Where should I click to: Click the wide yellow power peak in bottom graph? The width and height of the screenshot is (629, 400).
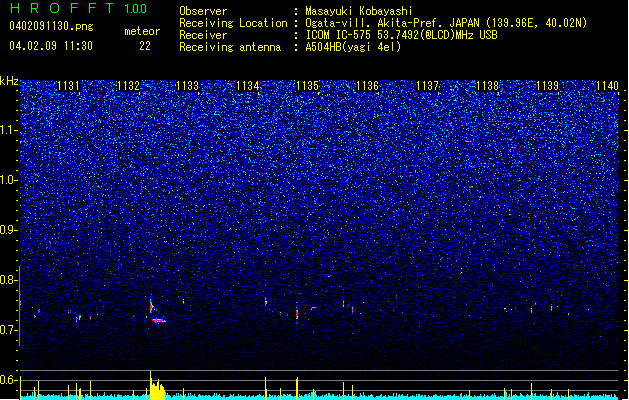157,388
